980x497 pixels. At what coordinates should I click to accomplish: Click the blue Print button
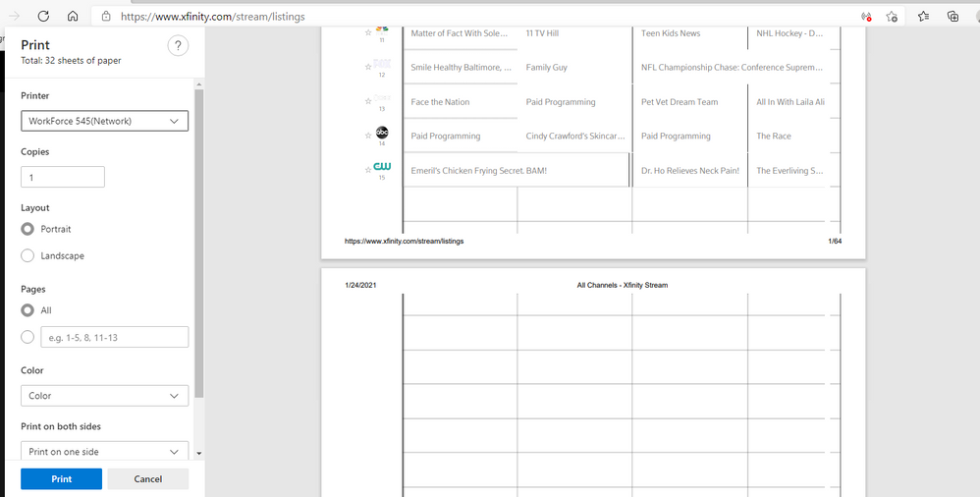click(61, 479)
